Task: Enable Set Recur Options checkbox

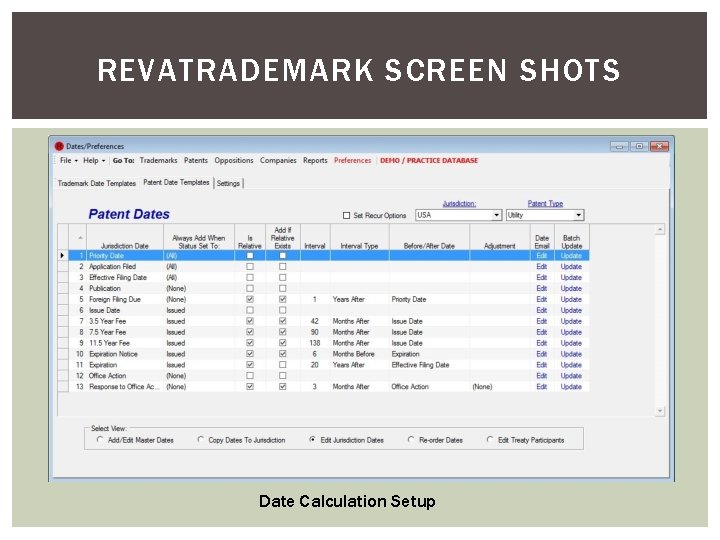Action: [x=347, y=215]
